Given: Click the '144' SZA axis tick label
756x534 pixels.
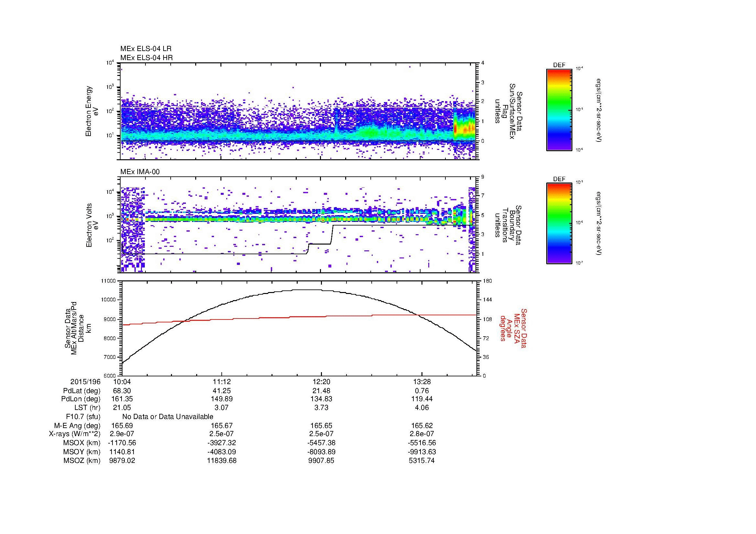Looking at the screenshot, I should (487, 300).
